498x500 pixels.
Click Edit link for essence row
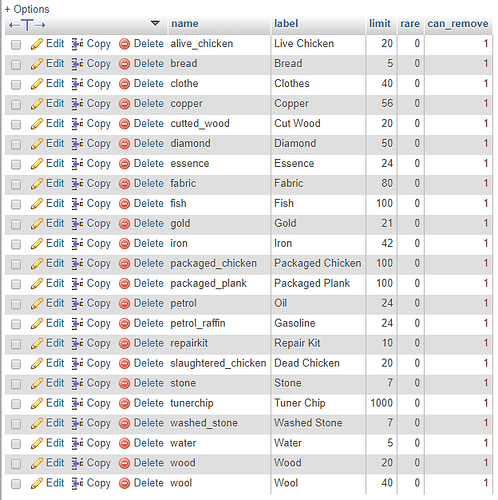55,164
